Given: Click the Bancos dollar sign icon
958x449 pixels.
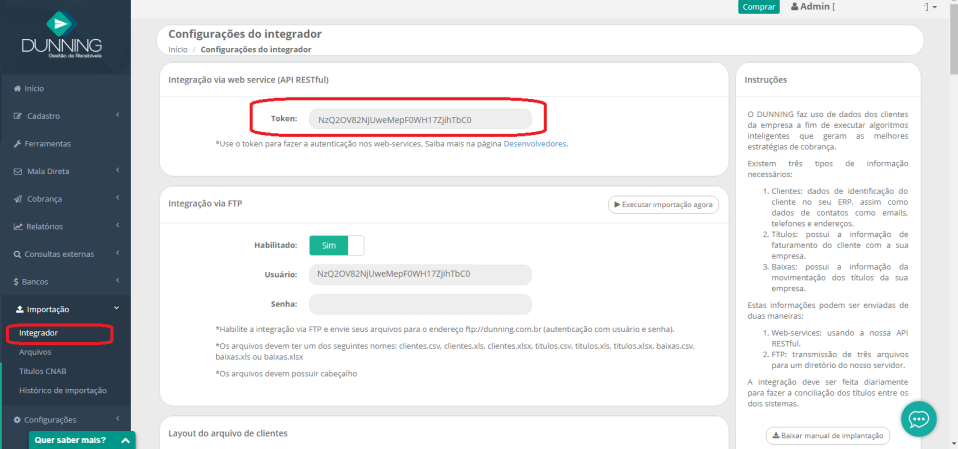Looking at the screenshot, I should [x=18, y=282].
